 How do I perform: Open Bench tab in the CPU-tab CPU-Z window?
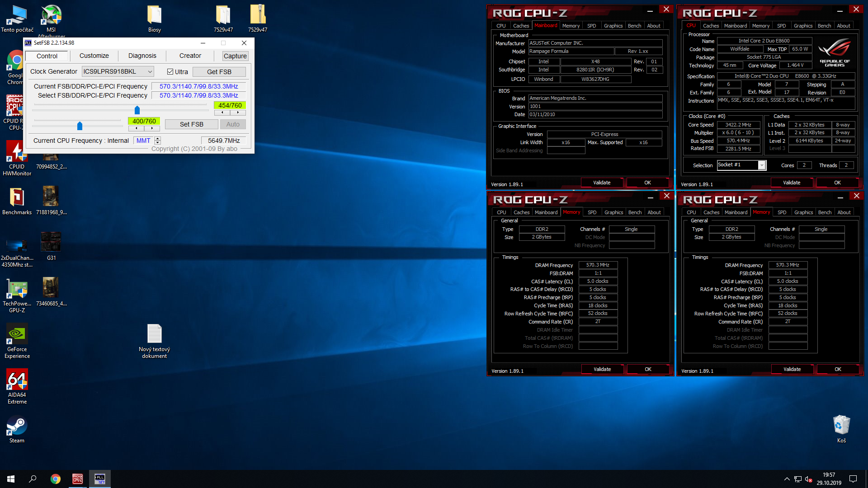click(x=824, y=26)
